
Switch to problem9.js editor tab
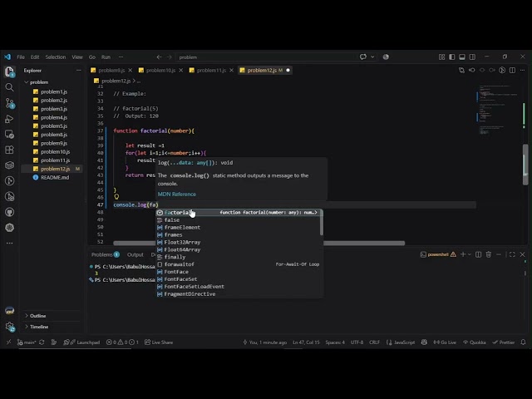[111, 70]
